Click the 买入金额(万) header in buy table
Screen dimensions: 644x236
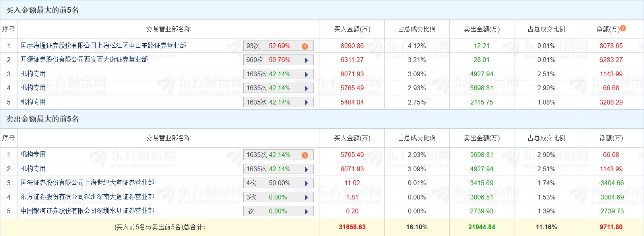[352, 29]
